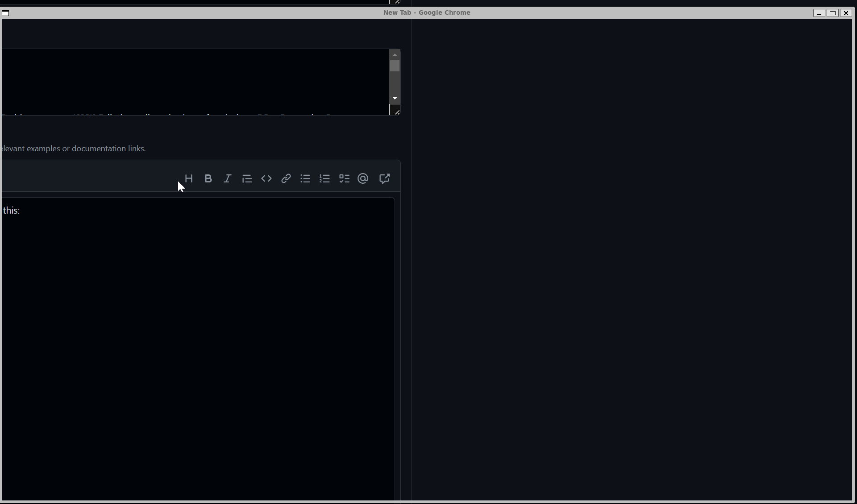Click the upper textarea scroll-down arrow
This screenshot has height=504, width=857.
point(395,98)
